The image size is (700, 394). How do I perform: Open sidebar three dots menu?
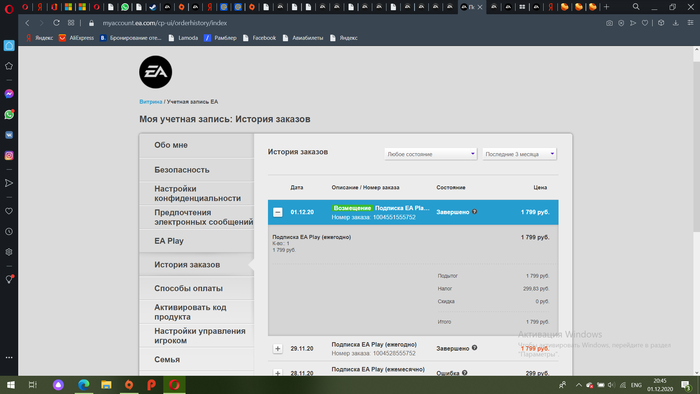pos(9,357)
